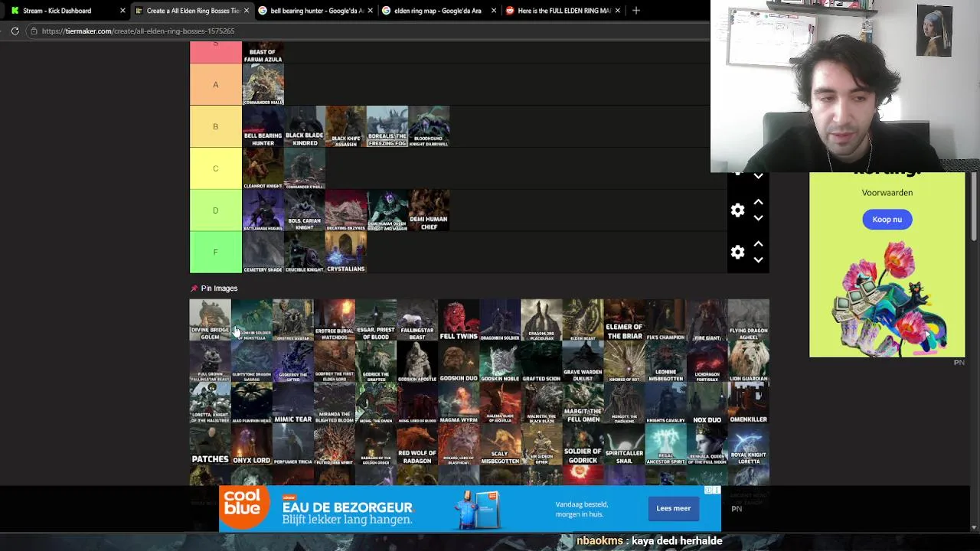Move the D tier row up
The image size is (980, 551).
click(x=758, y=203)
